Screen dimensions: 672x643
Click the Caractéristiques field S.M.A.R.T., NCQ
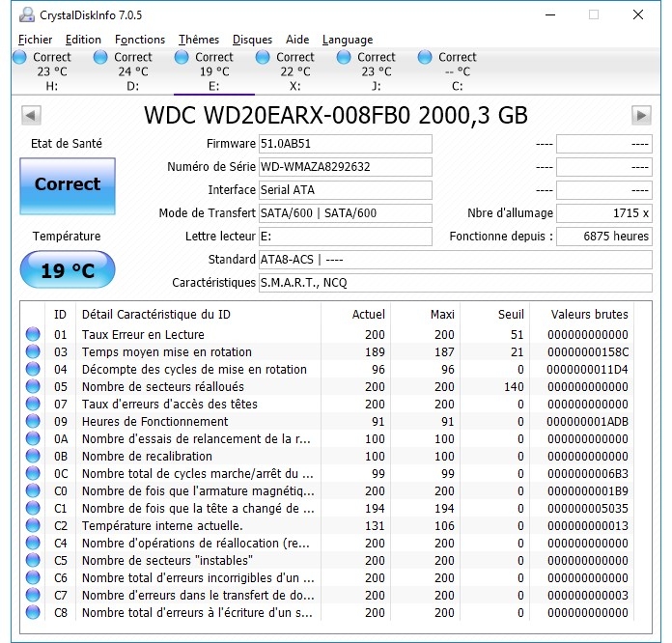click(456, 283)
